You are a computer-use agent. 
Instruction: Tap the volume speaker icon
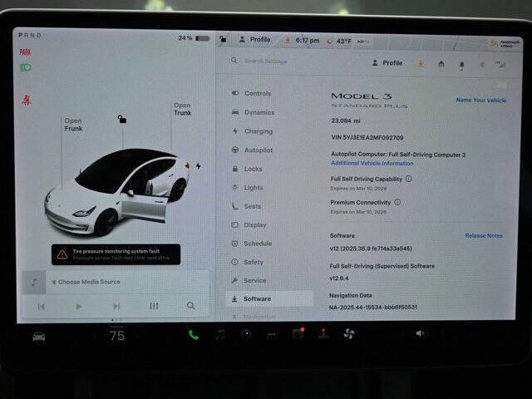click(x=420, y=333)
